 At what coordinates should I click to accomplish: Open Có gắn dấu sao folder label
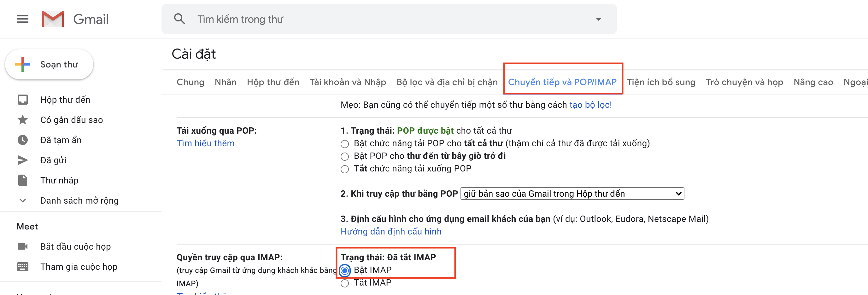pos(72,120)
